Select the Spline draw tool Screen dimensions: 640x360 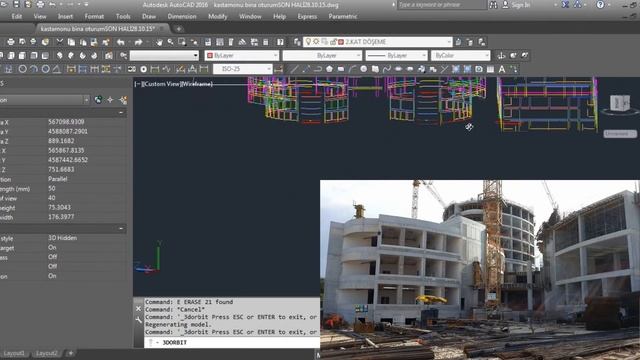pyautogui.click(x=387, y=69)
